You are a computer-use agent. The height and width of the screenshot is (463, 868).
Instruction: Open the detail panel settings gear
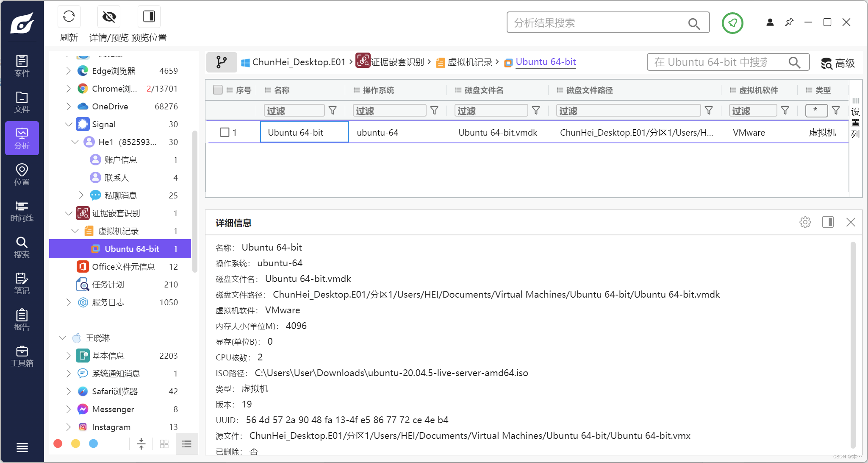[x=805, y=222]
